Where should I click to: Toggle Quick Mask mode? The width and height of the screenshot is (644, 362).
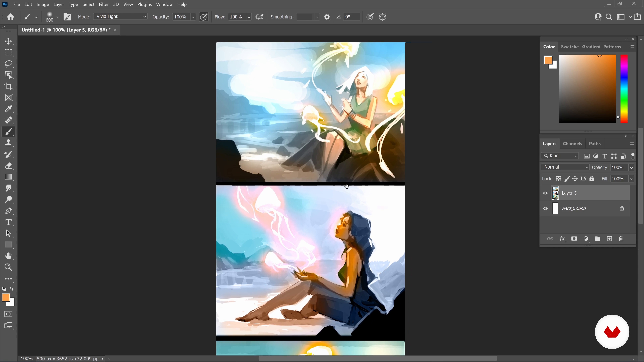[9, 314]
